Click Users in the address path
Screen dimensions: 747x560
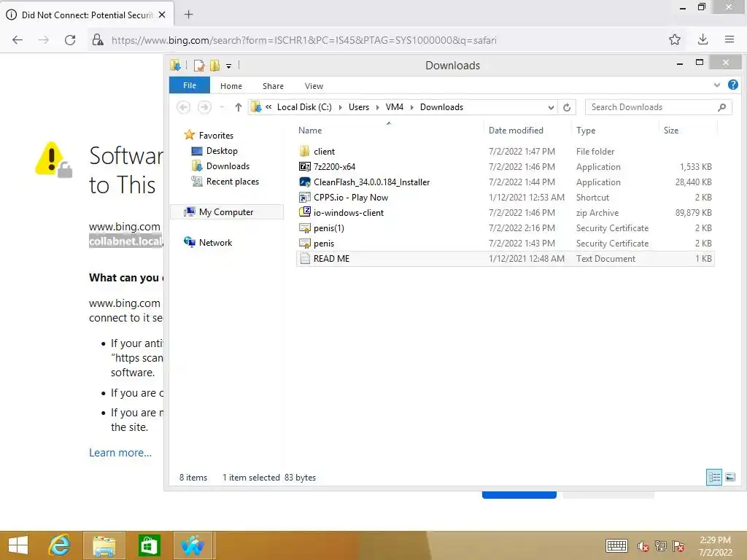(x=359, y=107)
